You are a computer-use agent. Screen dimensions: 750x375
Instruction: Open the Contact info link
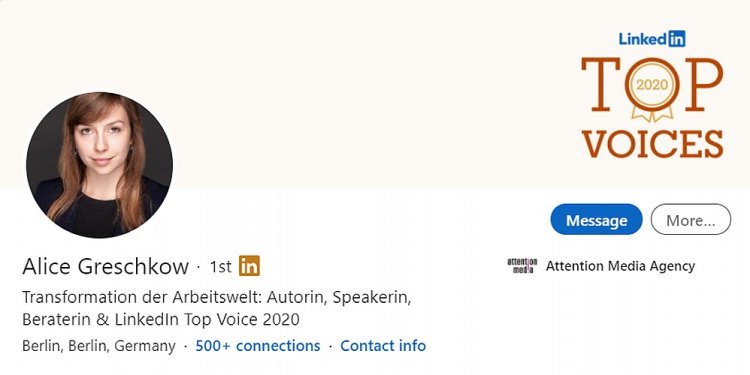(383, 346)
